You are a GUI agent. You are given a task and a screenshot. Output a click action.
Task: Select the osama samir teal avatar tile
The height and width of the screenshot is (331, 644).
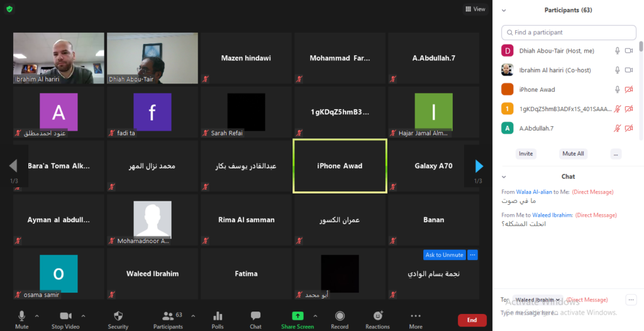[x=58, y=274]
